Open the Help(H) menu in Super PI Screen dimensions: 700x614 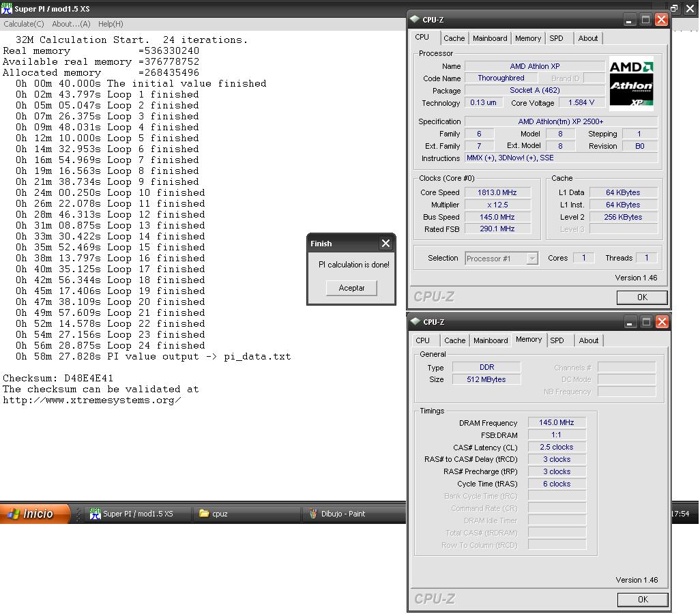click(111, 24)
